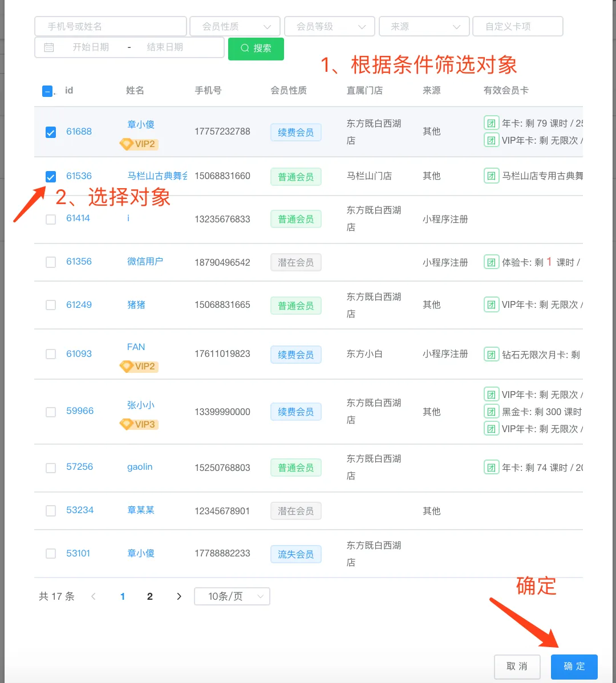Screen dimensions: 616x683
Task: Toggle the select-all checkbox in table header
Action: click(47, 91)
